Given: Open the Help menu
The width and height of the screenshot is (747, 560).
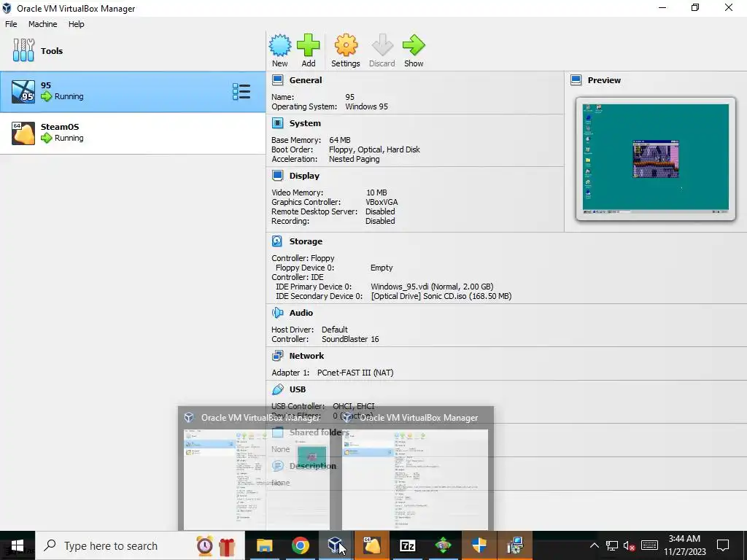Looking at the screenshot, I should [x=76, y=24].
